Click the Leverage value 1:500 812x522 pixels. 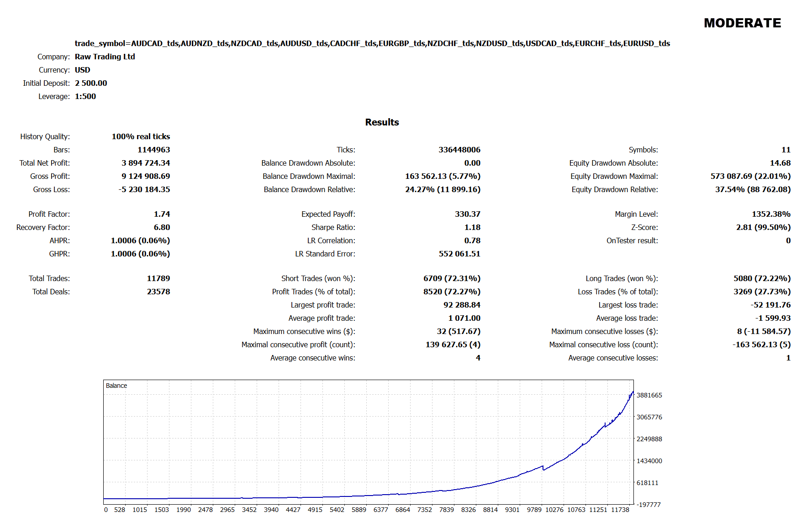coord(85,96)
